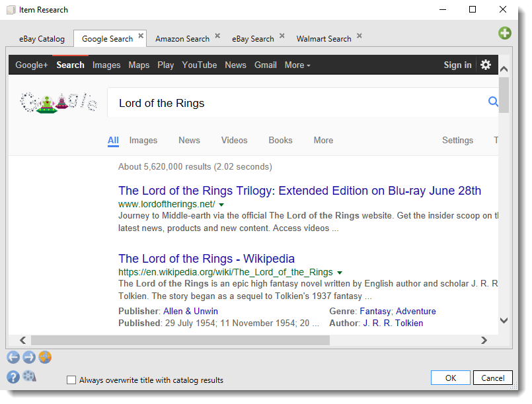
Task: Confirm with the OK button
Action: point(451,378)
